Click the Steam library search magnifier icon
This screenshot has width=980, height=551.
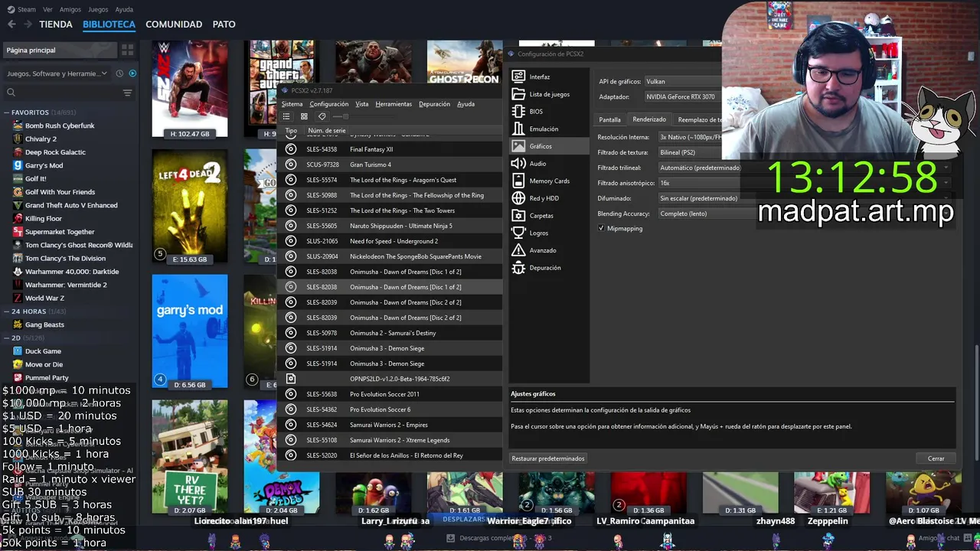tap(11, 93)
